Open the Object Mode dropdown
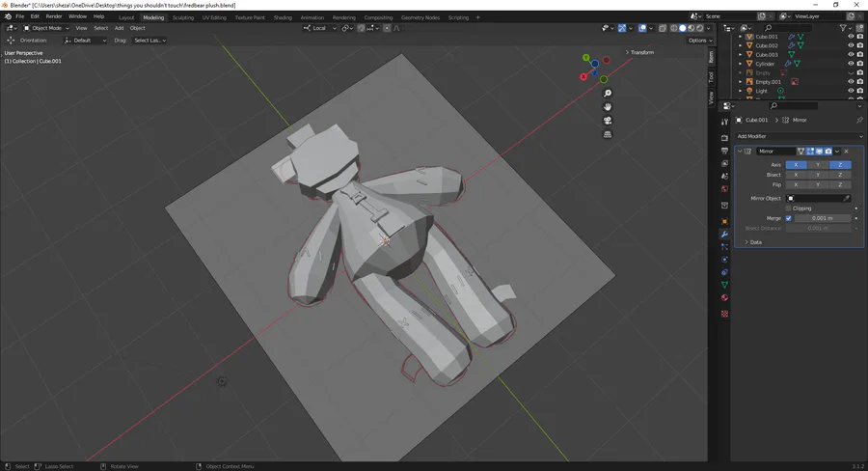868x471 pixels. (x=46, y=28)
